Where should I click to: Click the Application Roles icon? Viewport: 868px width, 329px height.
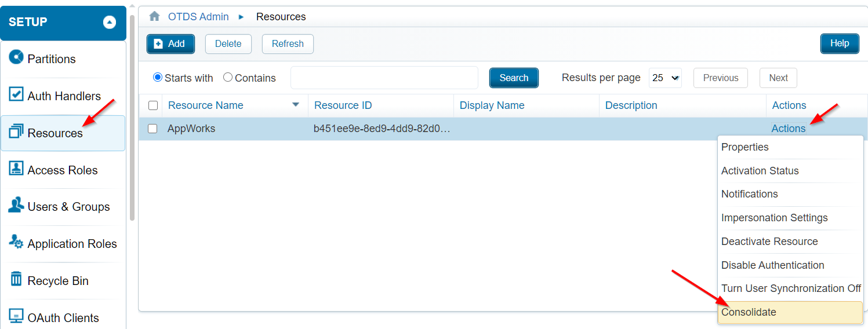(16, 243)
